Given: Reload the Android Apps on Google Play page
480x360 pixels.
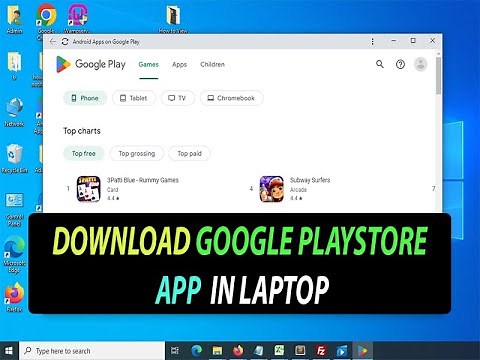Looking at the screenshot, I should (65, 42).
